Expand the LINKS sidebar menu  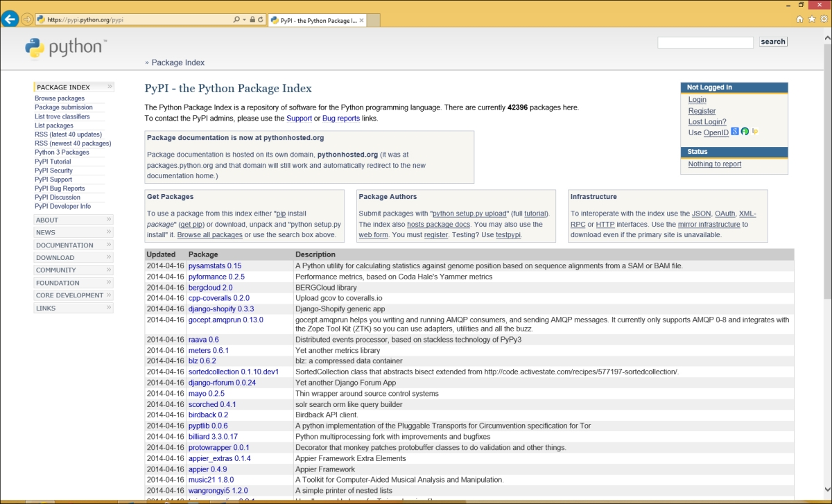click(73, 309)
